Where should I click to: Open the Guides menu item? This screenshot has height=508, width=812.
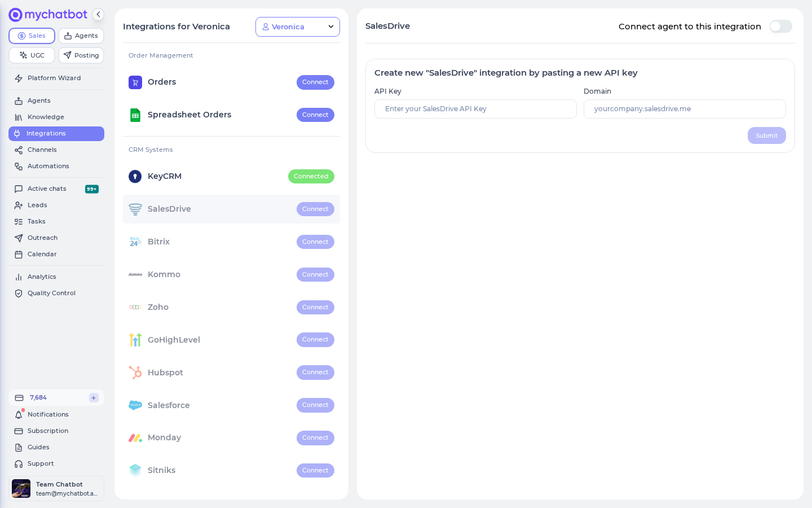point(56,448)
